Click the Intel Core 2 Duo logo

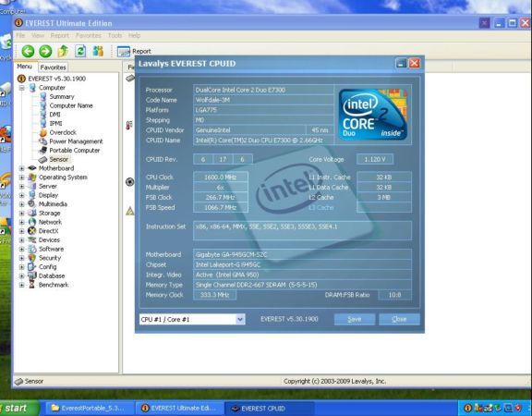point(373,115)
